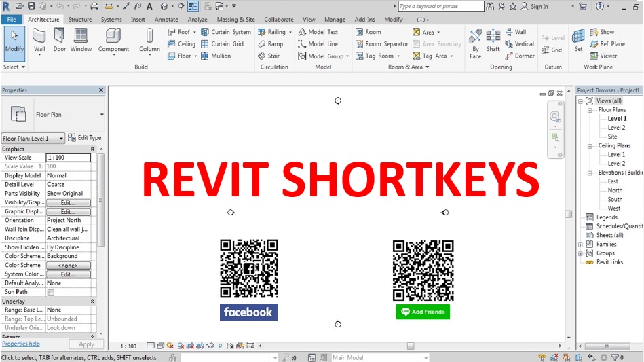The image size is (644, 362).
Task: Toggle the Sun Path checkbox
Action: [x=50, y=293]
